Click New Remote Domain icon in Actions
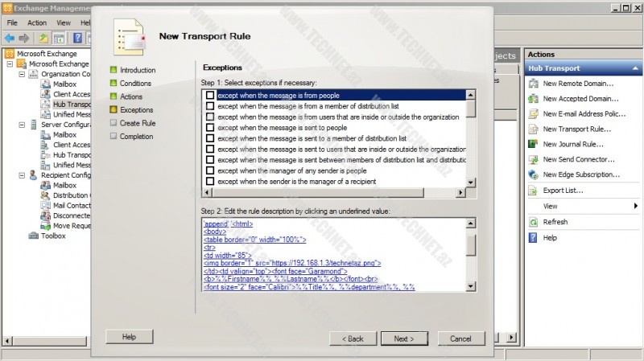This screenshot has width=644, height=361. (534, 84)
